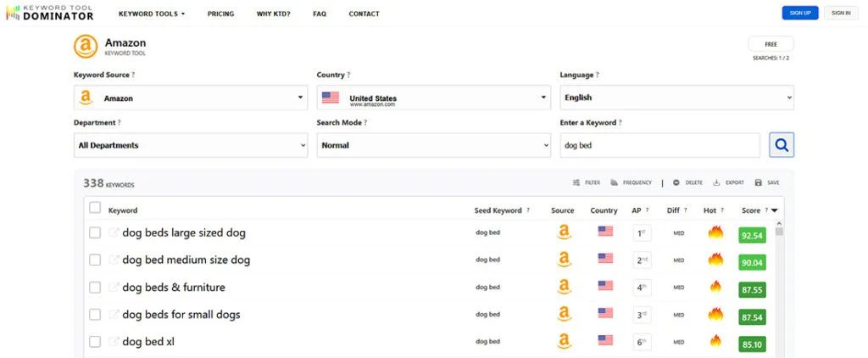Open the Country dropdown showing United States
The width and height of the screenshot is (868, 358).
pos(433,98)
